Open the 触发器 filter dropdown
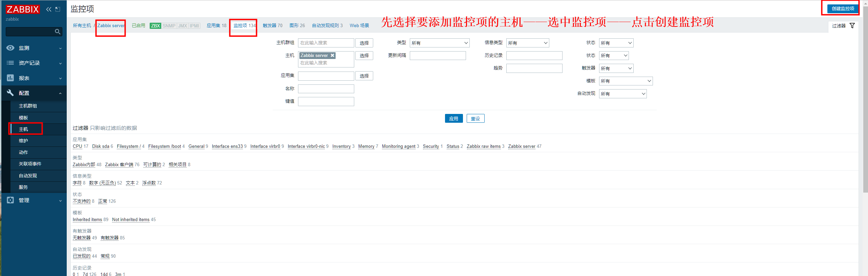 (616, 68)
